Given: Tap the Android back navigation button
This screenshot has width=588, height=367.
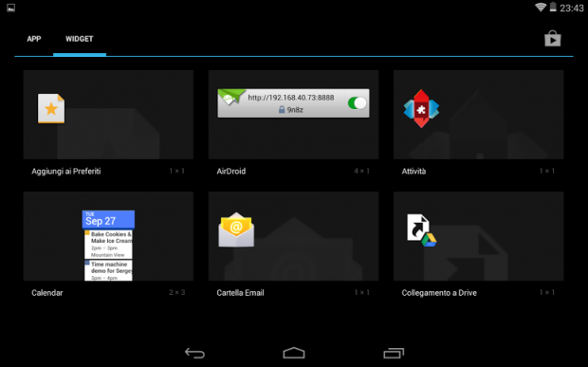Looking at the screenshot, I should (x=194, y=353).
